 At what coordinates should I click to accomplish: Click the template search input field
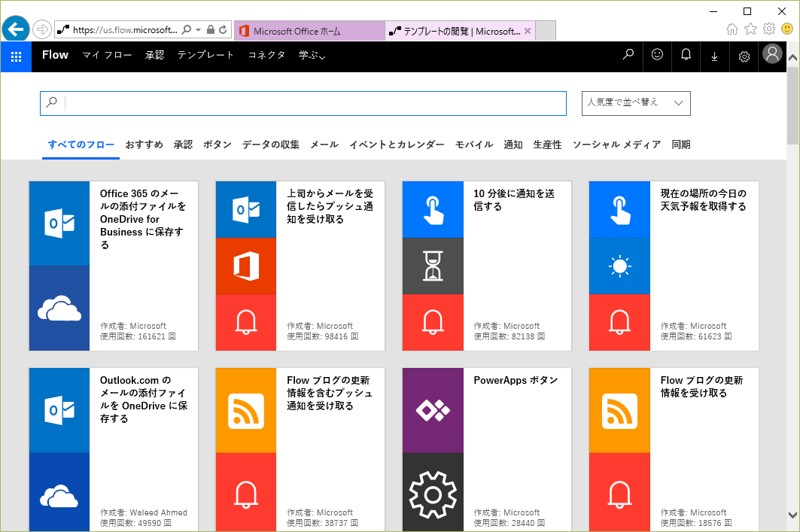[303, 103]
